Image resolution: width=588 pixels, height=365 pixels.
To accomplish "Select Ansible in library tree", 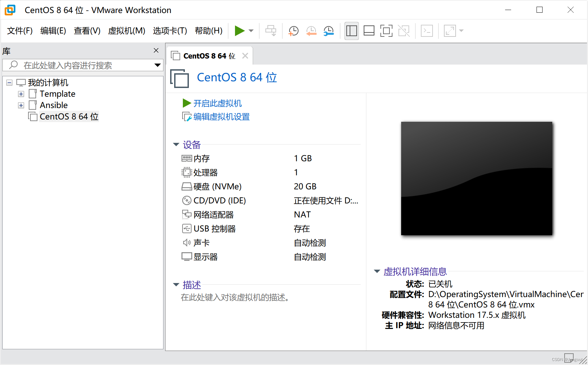I will pyautogui.click(x=54, y=105).
